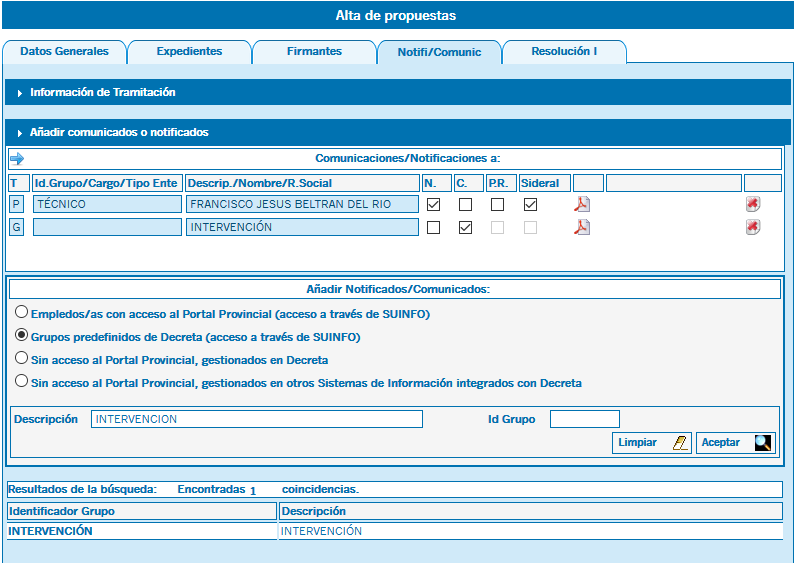Click the blue arrow beside Comunicaciones/Notificaciones
The height and width of the screenshot is (563, 795).
coord(17,159)
